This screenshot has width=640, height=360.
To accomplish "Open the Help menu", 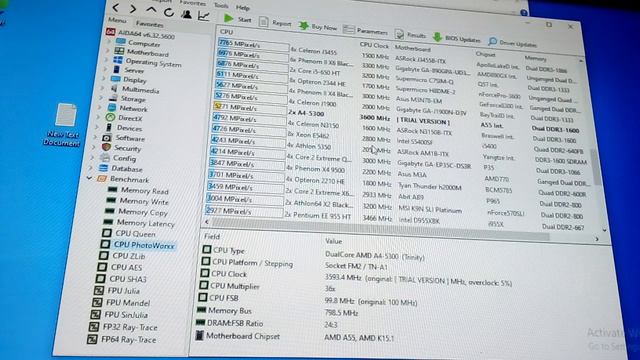I will click(x=242, y=7).
